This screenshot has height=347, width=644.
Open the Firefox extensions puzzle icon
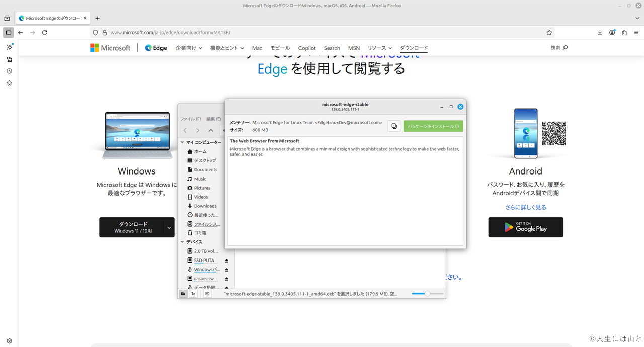click(x=624, y=32)
